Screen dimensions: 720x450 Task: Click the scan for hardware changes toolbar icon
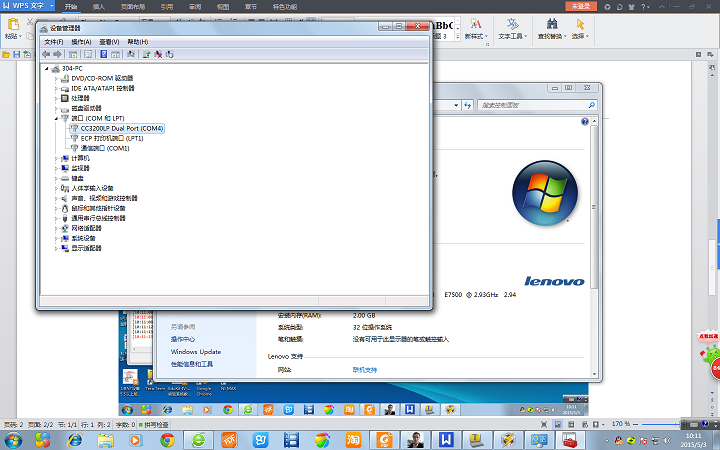point(131,54)
